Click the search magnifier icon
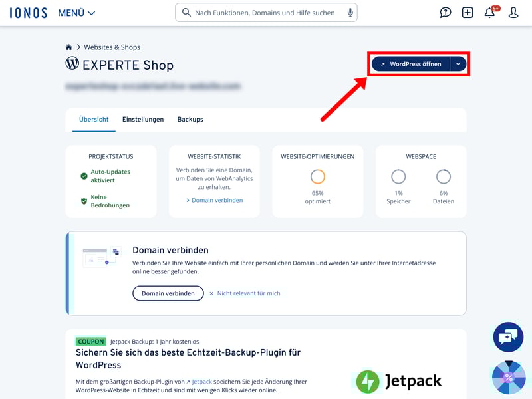The height and width of the screenshot is (399, 532). point(186,13)
